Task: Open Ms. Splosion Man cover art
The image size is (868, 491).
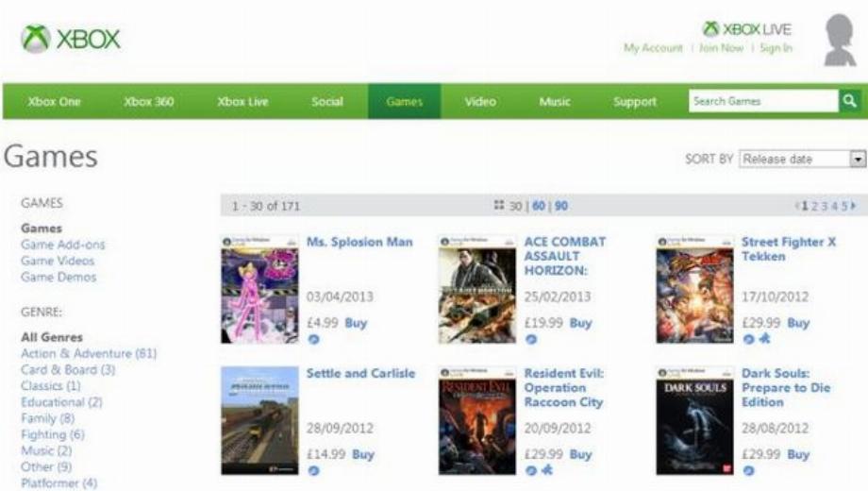Action: click(x=259, y=289)
